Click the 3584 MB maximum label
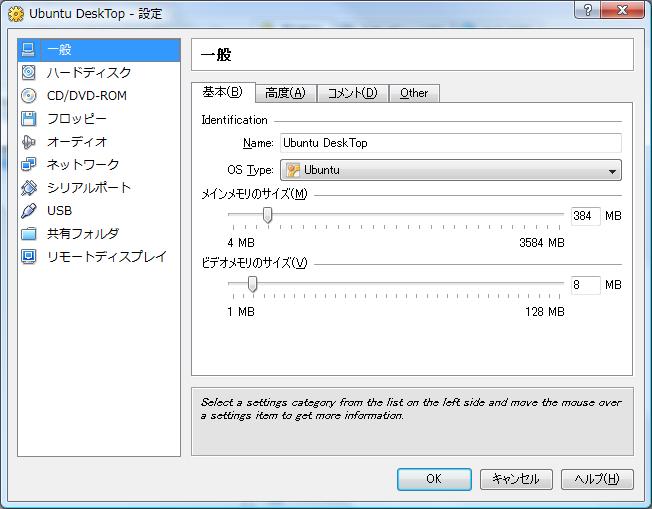652x509 pixels. (542, 243)
